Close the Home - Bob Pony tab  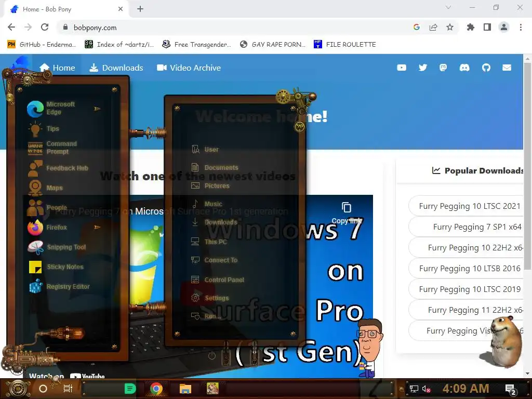click(121, 9)
